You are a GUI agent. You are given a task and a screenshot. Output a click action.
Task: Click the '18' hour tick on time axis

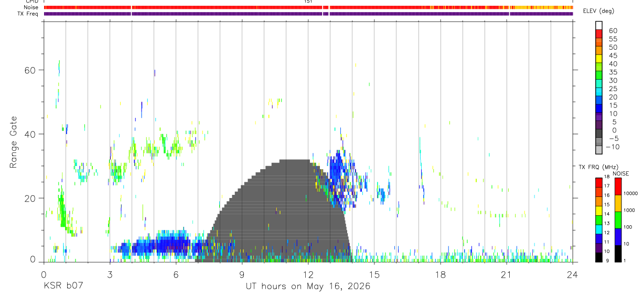[x=441, y=274]
